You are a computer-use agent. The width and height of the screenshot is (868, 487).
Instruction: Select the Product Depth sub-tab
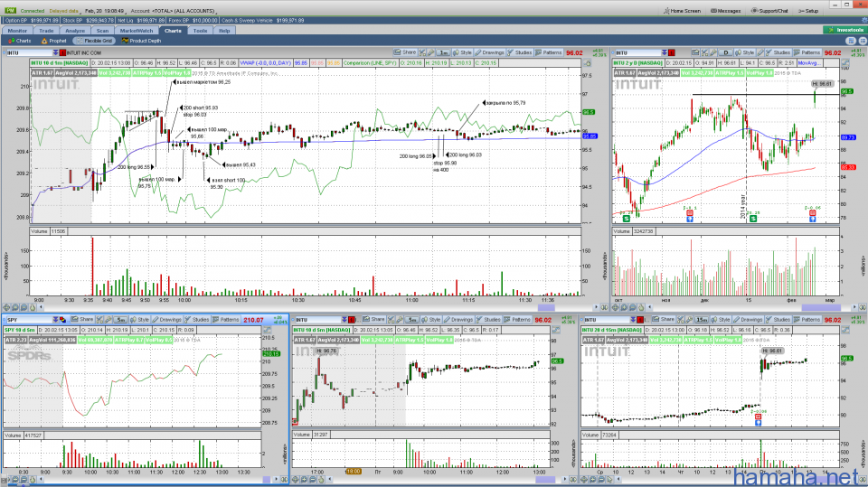click(x=141, y=41)
